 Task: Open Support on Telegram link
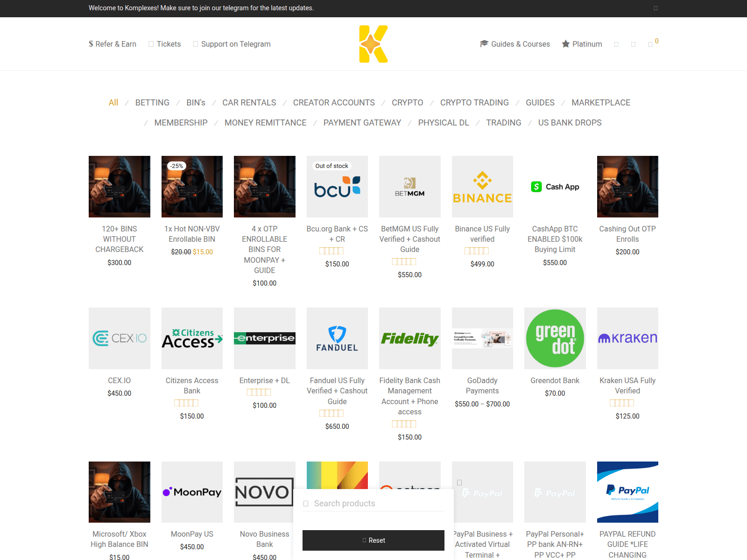coord(236,44)
